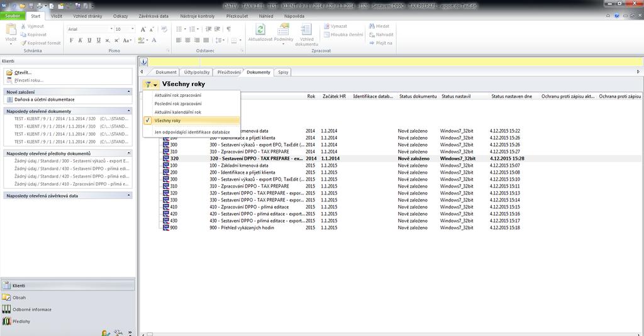Select row 900 - Přehled vykázaných hodin
Screen dimensions: 644x336
pyautogui.click(x=341, y=228)
